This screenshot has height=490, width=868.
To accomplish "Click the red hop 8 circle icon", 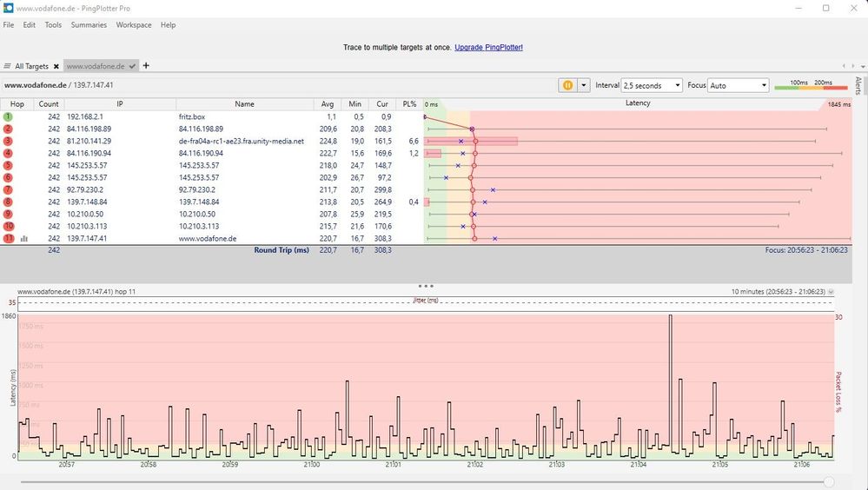I will click(x=8, y=202).
